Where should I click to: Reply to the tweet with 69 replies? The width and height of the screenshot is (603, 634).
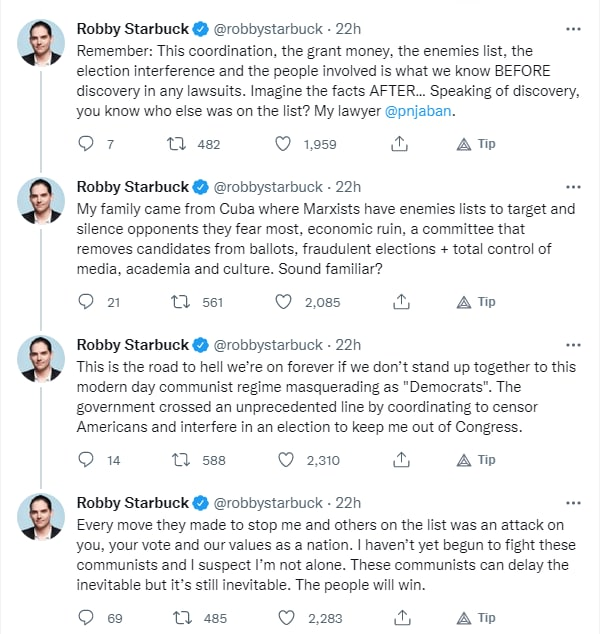(x=86, y=618)
